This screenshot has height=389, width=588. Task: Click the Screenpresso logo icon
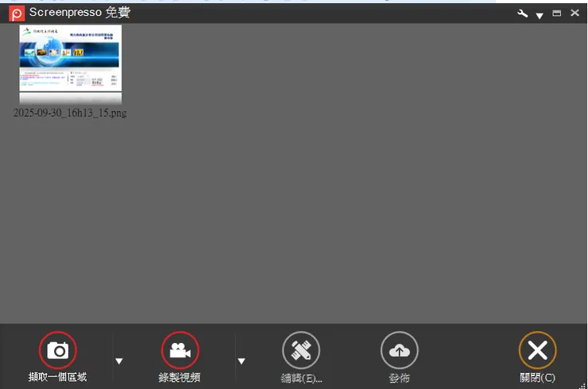pos(17,13)
